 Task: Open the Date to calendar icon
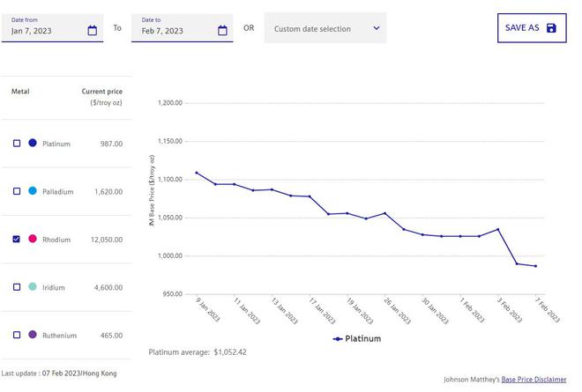(x=222, y=31)
